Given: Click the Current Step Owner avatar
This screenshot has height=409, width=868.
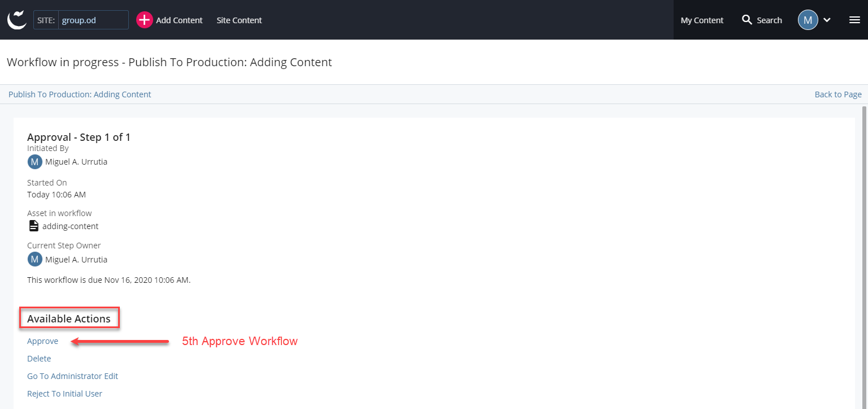Looking at the screenshot, I should (x=34, y=260).
